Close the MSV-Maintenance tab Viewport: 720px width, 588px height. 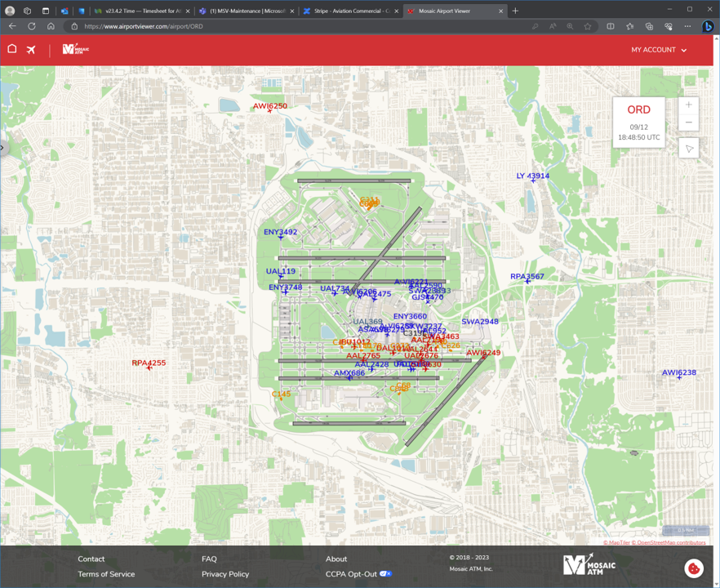click(x=292, y=11)
